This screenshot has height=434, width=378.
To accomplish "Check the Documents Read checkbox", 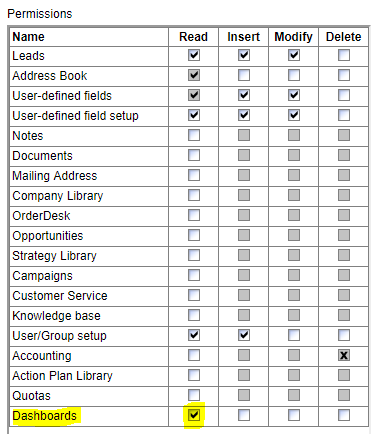I will (194, 155).
